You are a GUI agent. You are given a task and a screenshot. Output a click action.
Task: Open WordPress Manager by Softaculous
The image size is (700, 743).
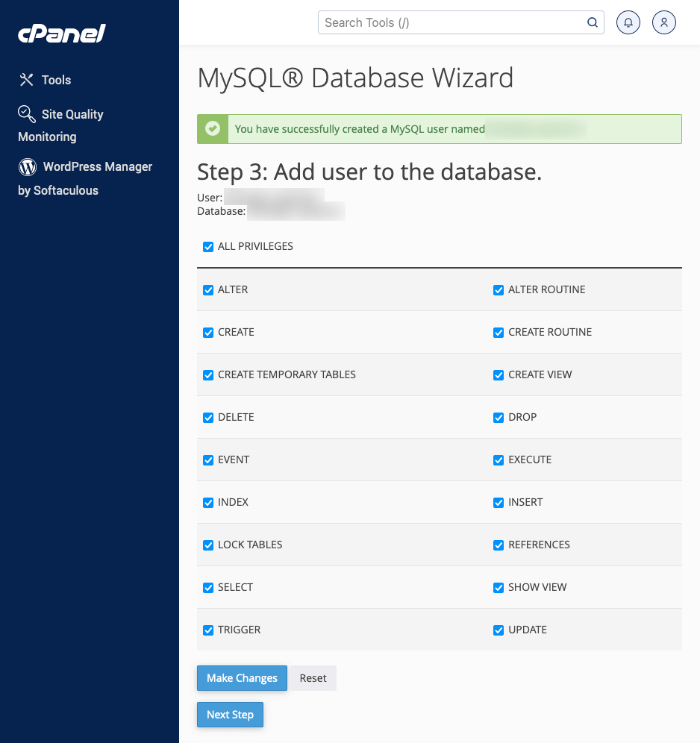(85, 178)
